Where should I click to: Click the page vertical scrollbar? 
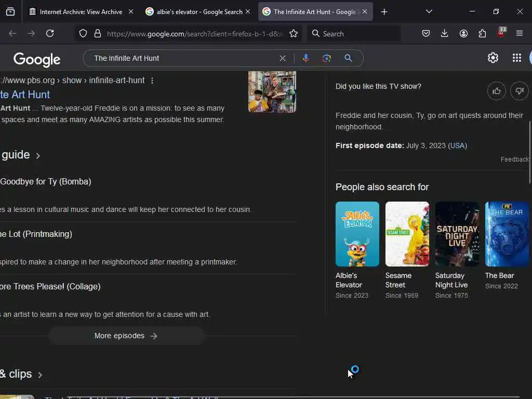tap(530, 153)
